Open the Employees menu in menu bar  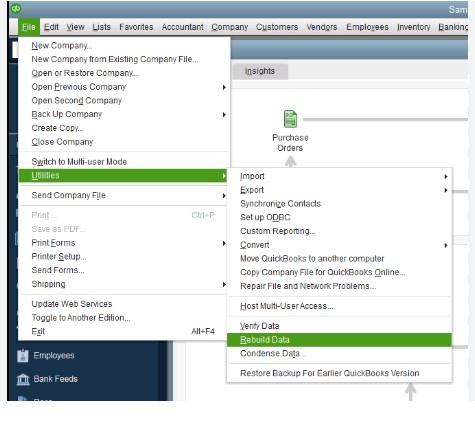pos(367,27)
